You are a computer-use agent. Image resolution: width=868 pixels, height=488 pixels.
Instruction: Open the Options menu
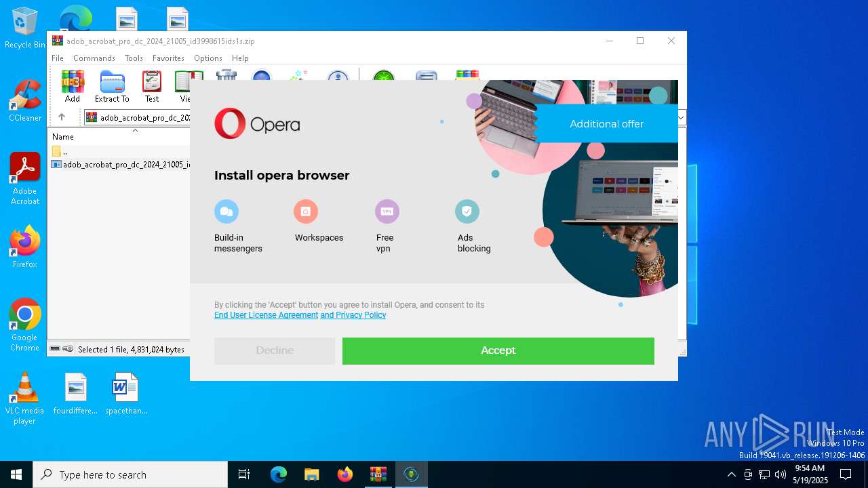click(x=208, y=58)
